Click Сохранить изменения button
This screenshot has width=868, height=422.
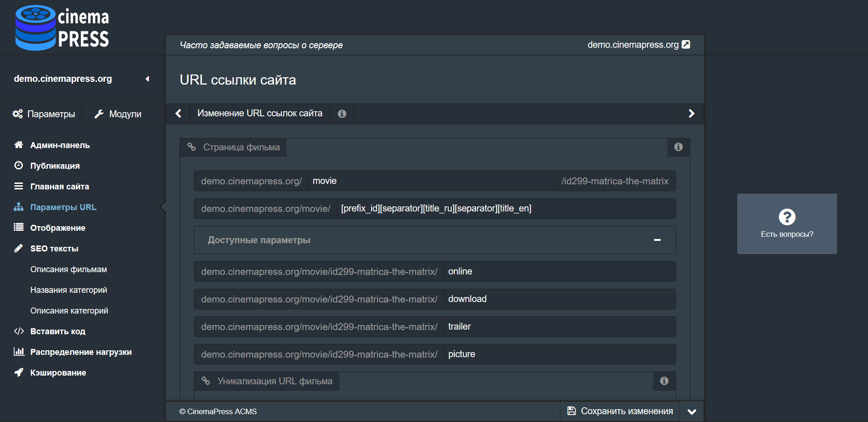pos(619,411)
